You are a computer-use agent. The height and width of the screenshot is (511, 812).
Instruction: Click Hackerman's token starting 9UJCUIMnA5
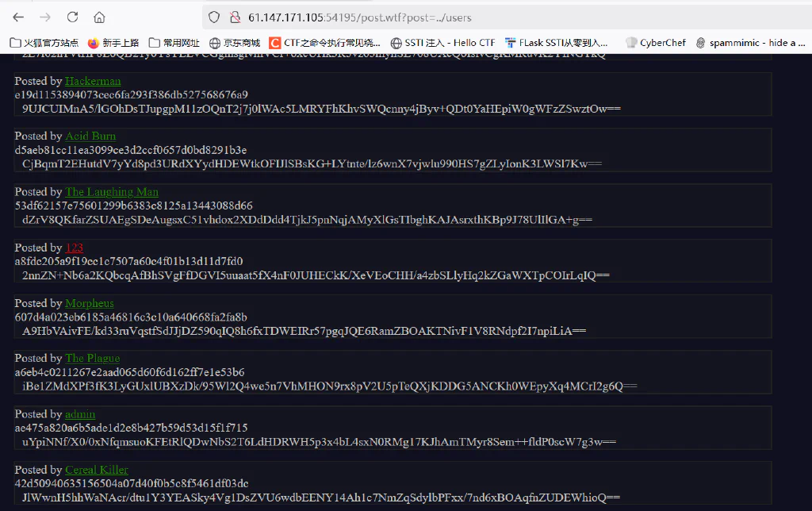[x=321, y=109]
